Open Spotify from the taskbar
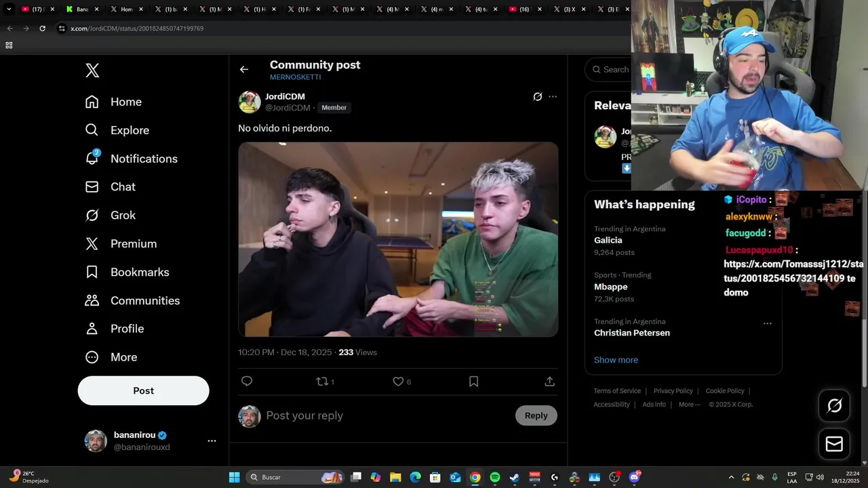 [x=495, y=477]
